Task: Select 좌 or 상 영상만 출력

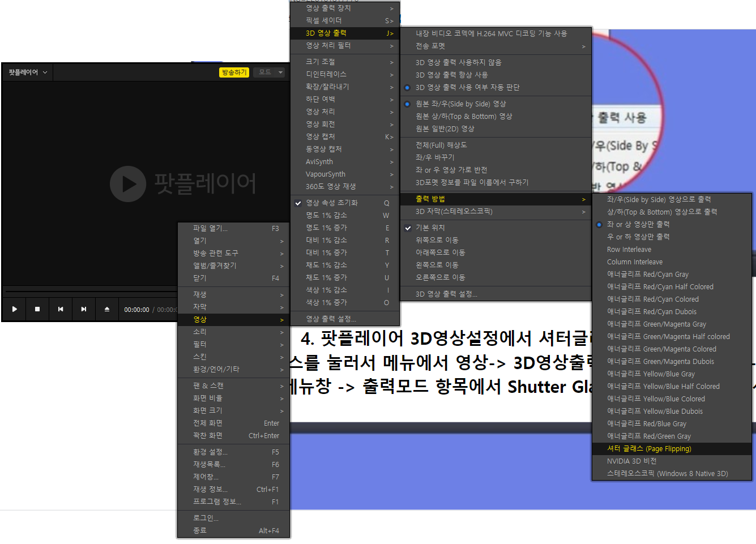Action: coord(672,225)
